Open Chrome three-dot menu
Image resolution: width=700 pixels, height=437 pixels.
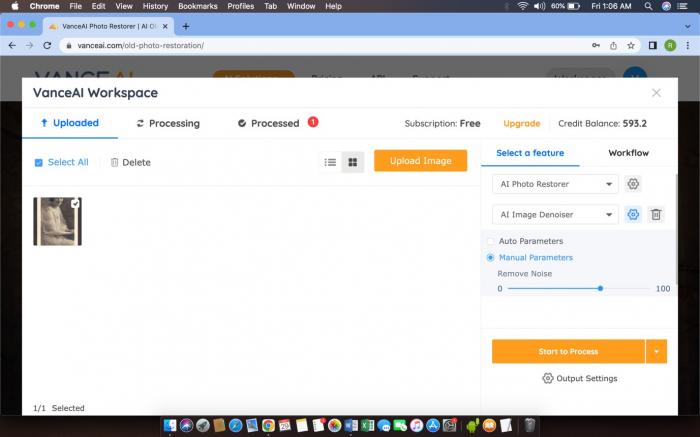tap(688, 46)
